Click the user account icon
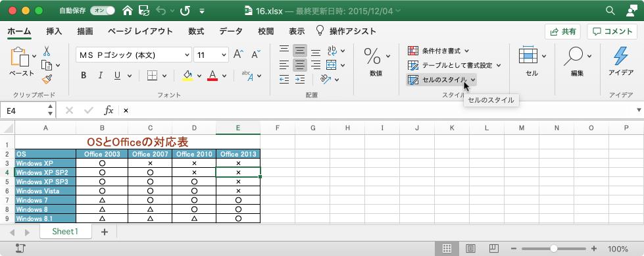The image size is (644, 256). tap(632, 11)
